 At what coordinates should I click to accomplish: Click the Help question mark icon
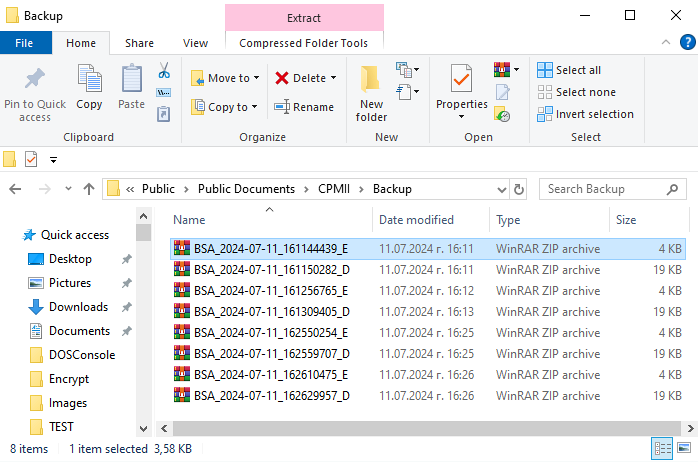(x=687, y=43)
